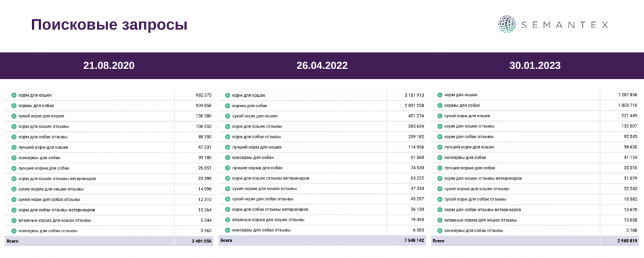
Task: Click the value 904 858
Action: coord(204,105)
